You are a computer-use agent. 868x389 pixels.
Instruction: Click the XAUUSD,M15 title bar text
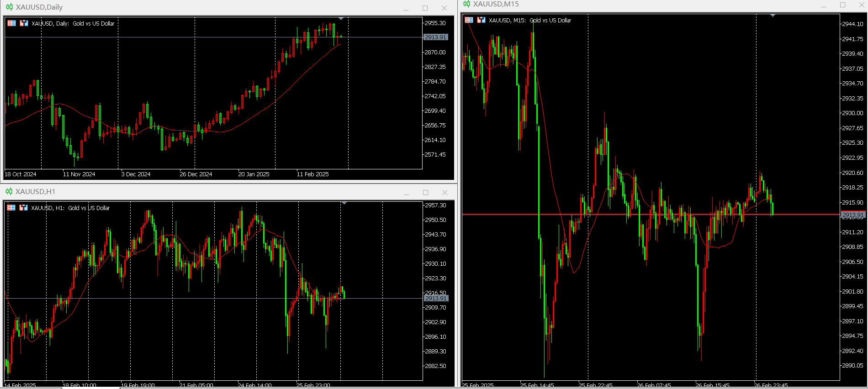click(496, 4)
